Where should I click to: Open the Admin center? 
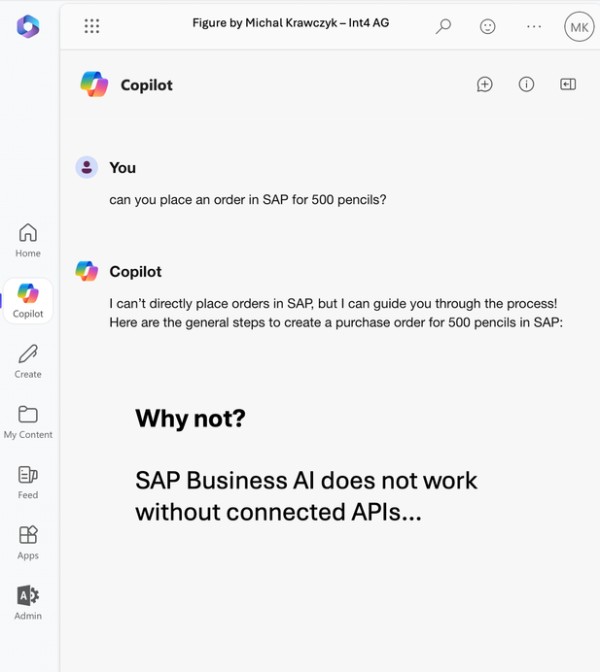[x=28, y=602]
